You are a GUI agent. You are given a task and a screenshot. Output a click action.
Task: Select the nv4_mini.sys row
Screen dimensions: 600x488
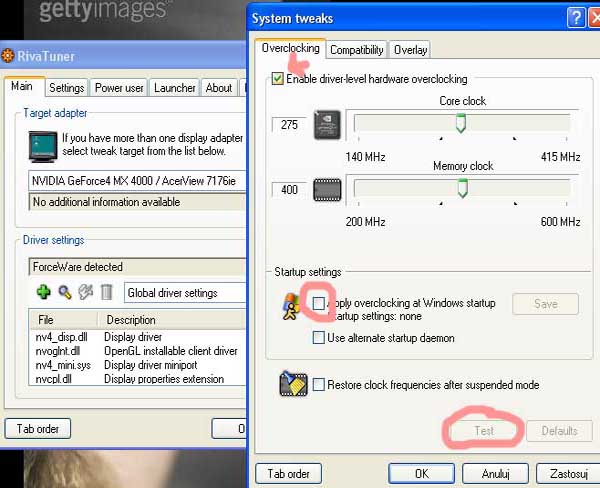(138, 365)
